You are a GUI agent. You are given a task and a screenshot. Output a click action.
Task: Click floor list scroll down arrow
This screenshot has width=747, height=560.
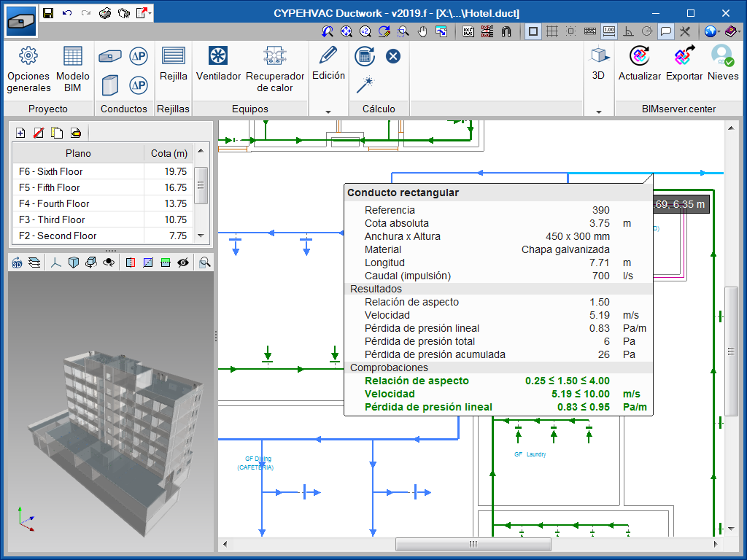point(201,236)
